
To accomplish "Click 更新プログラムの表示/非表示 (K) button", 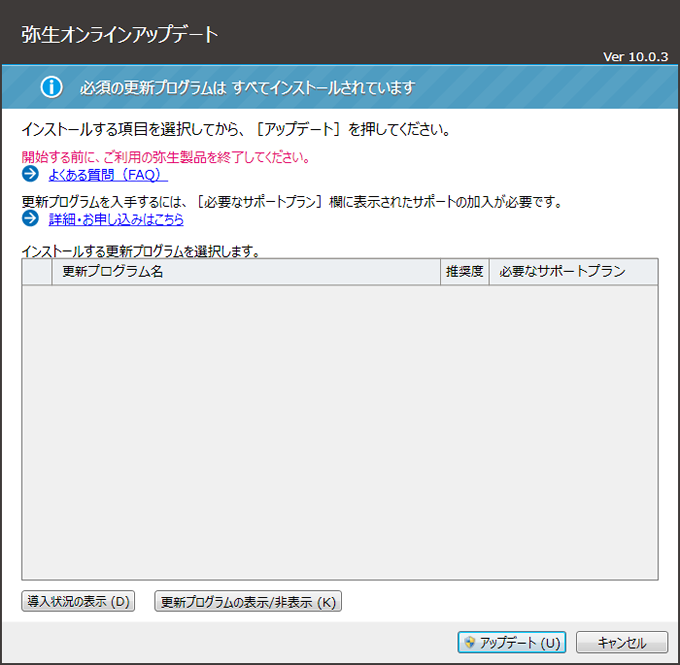I will click(x=248, y=601).
